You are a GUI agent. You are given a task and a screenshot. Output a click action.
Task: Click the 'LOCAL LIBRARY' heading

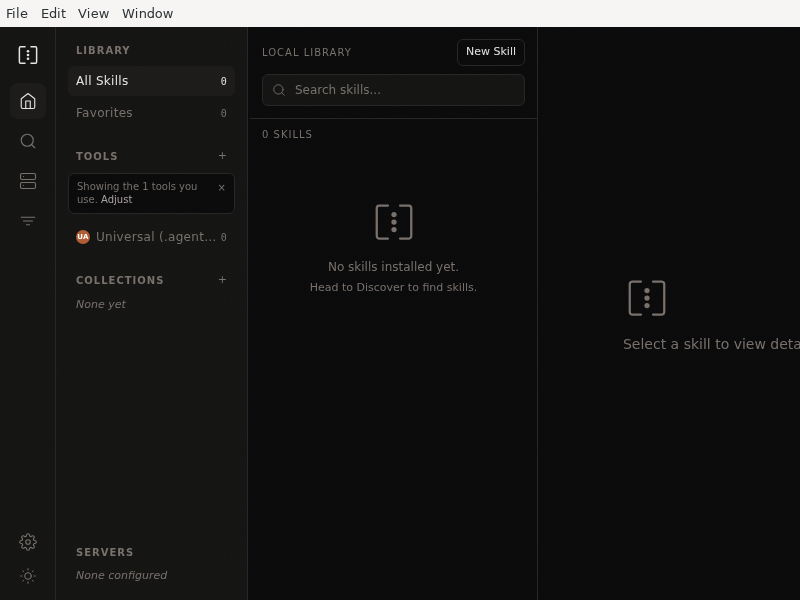click(307, 52)
